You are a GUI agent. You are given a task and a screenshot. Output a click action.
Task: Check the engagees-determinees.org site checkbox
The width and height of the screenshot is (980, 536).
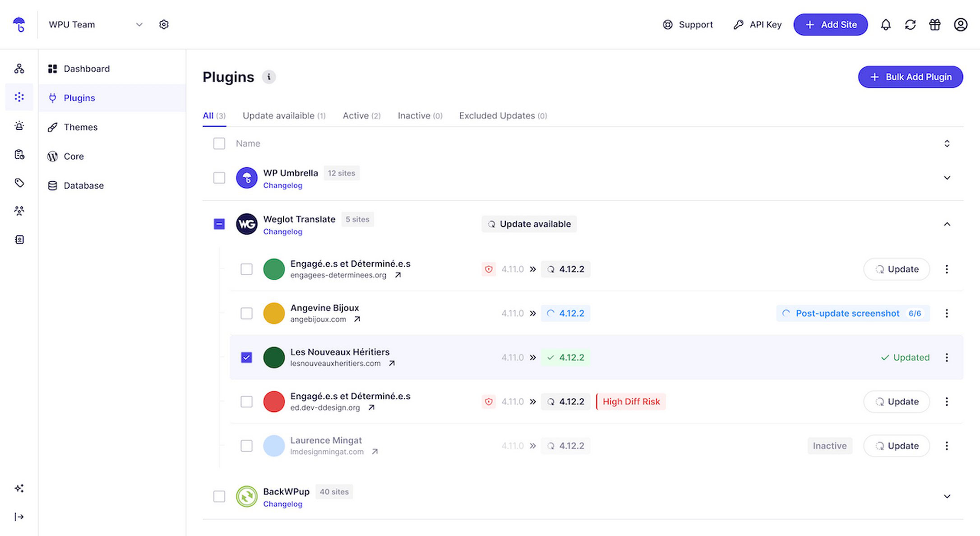click(246, 269)
